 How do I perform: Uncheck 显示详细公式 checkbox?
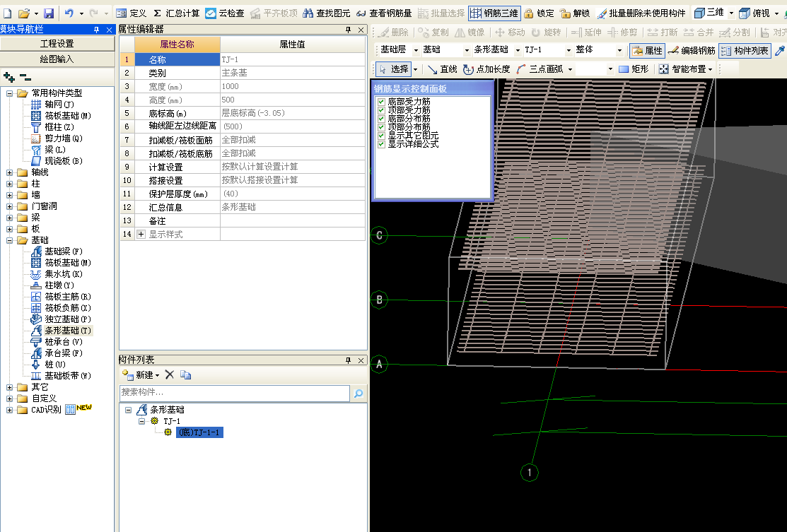coord(381,144)
